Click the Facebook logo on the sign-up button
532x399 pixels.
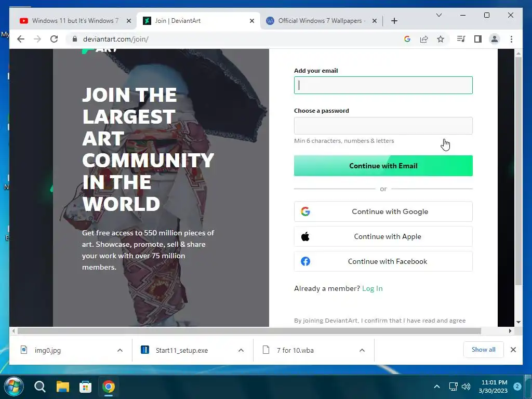click(305, 261)
